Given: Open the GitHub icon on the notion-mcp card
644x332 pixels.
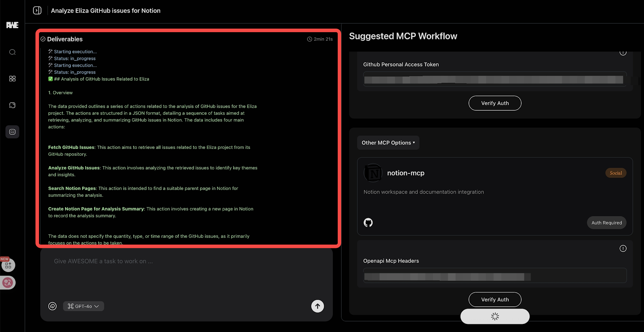Looking at the screenshot, I should [368, 223].
